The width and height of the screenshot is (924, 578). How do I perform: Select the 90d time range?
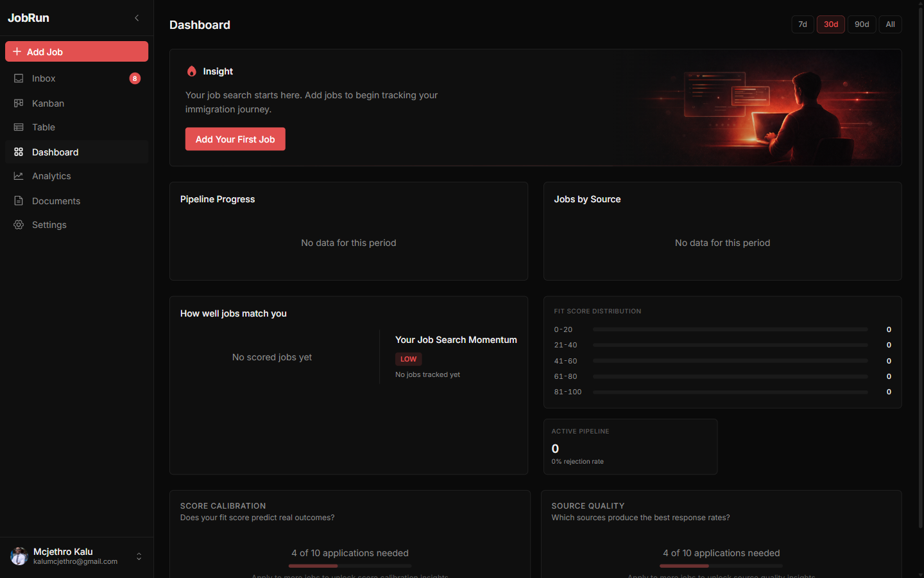pyautogui.click(x=862, y=24)
